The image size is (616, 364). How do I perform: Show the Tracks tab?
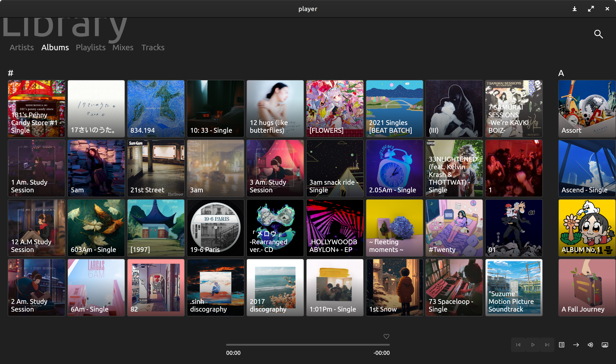153,47
